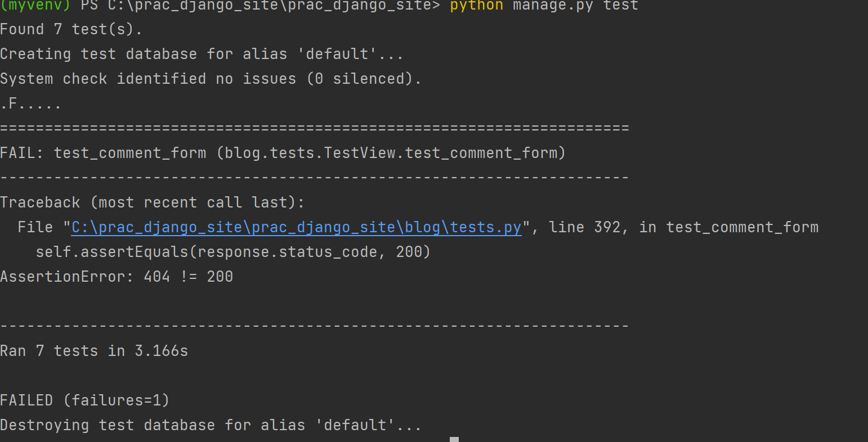Click 'in test_comment_form' at traceback line end
The width and height of the screenshot is (868, 442).
point(728,227)
